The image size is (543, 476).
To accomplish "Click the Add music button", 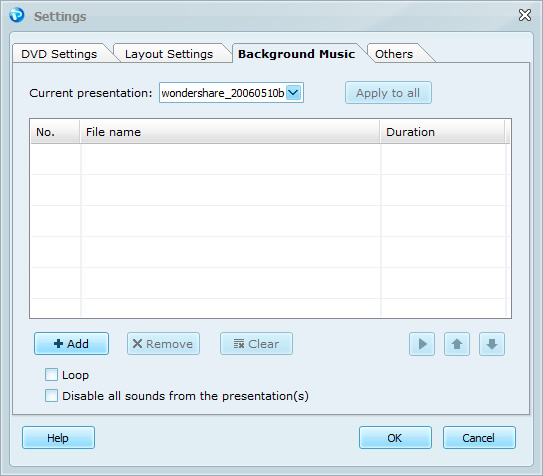I will click(71, 344).
